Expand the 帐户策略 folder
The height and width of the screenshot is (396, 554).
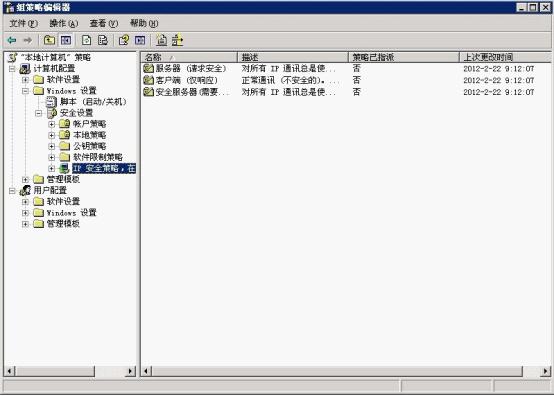[52, 124]
